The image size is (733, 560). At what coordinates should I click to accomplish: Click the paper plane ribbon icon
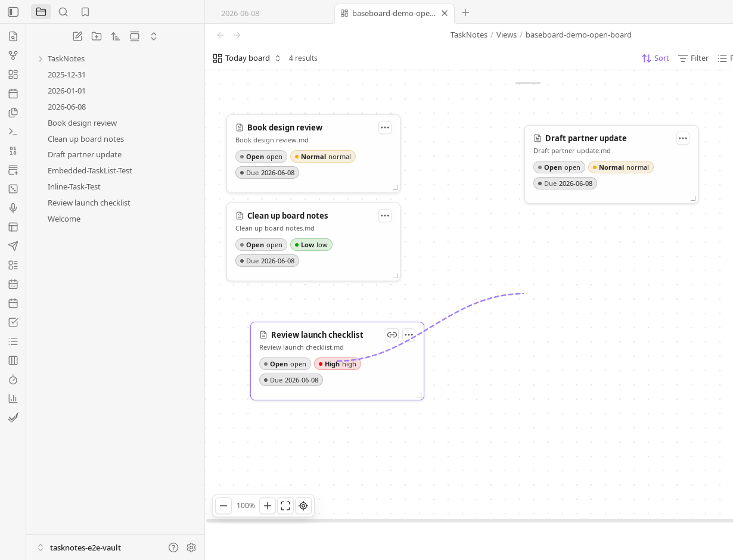pos(13,246)
